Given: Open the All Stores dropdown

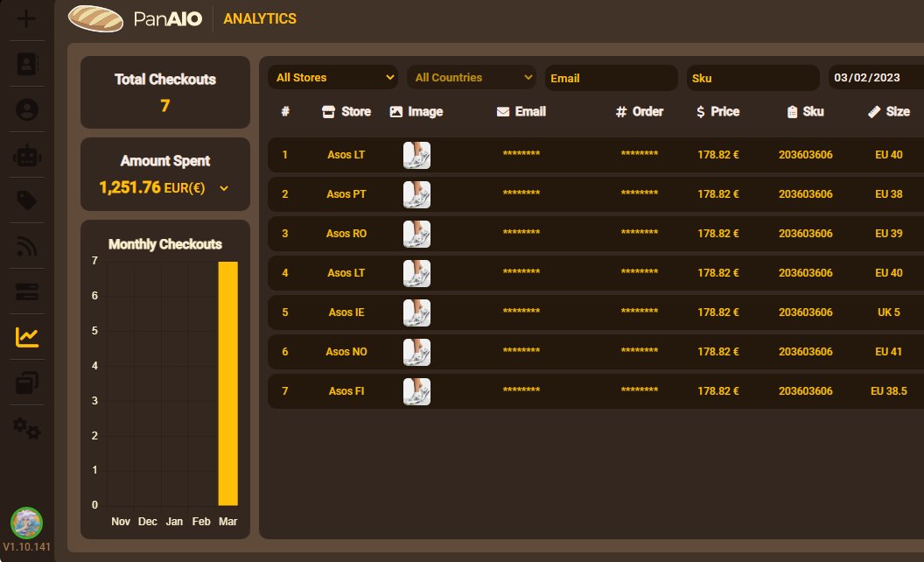Looking at the screenshot, I should click(333, 77).
